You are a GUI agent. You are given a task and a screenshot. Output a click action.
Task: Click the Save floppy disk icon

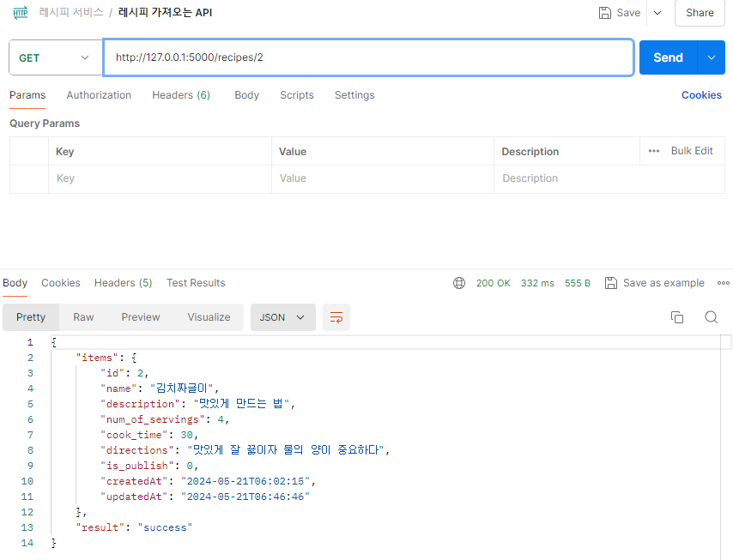pos(605,13)
